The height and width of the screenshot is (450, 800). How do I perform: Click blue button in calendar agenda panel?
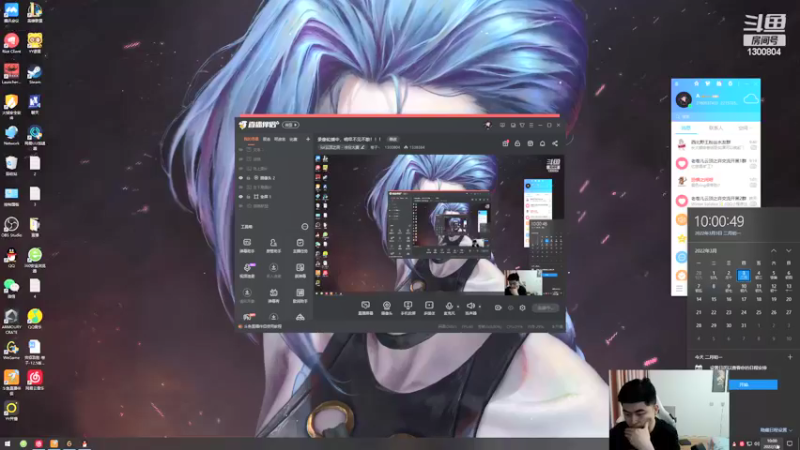(753, 385)
